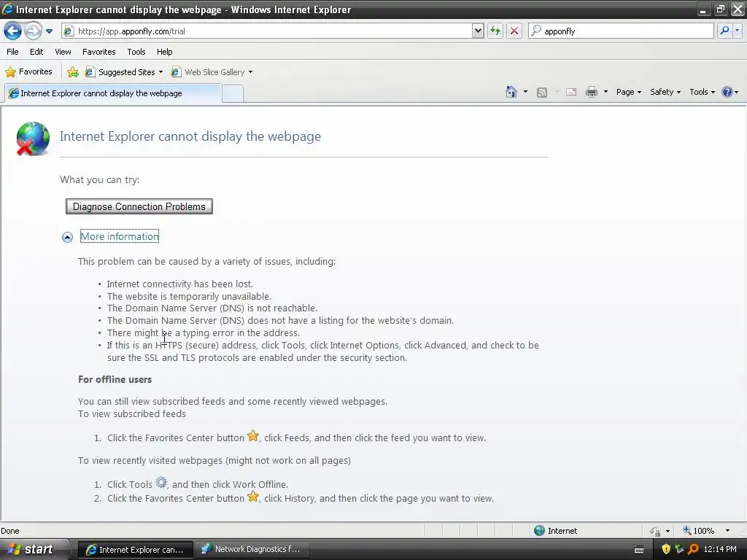
Task: Expand the Print options dropdown arrow
Action: point(605,92)
